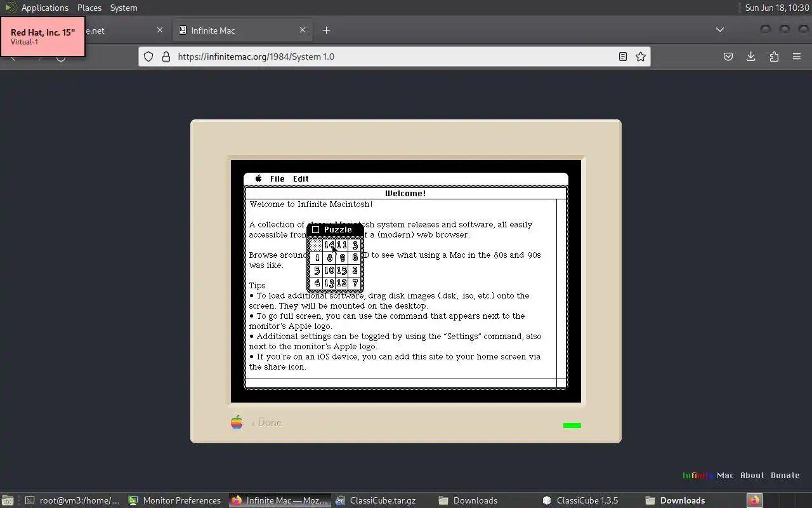This screenshot has height=508, width=812.
Task: Click the URL address bar
Action: (x=393, y=57)
